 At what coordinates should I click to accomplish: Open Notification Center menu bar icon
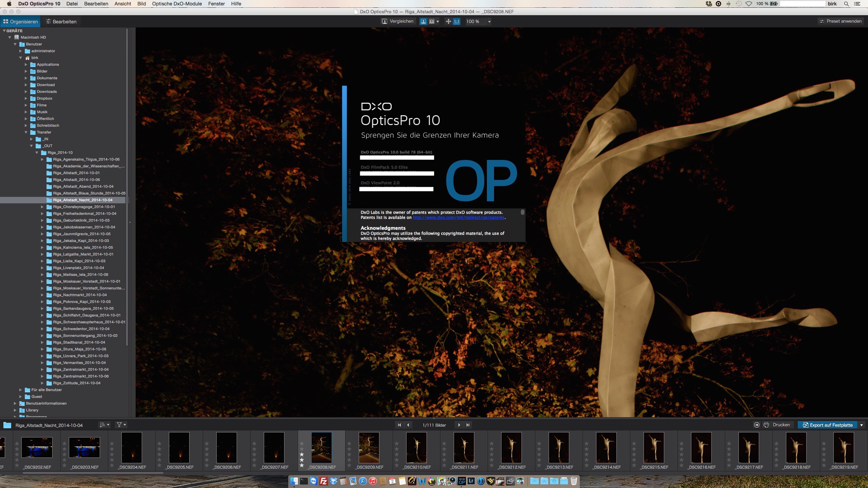pyautogui.click(x=857, y=4)
